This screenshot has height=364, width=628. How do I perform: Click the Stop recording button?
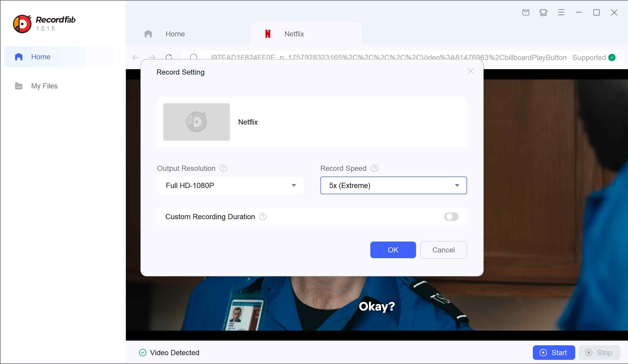click(599, 353)
